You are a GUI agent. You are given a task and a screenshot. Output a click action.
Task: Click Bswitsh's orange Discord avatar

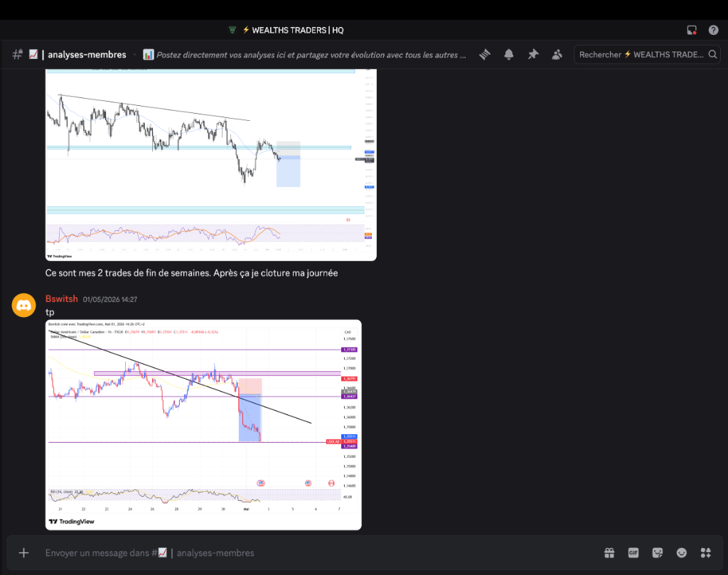pyautogui.click(x=23, y=306)
